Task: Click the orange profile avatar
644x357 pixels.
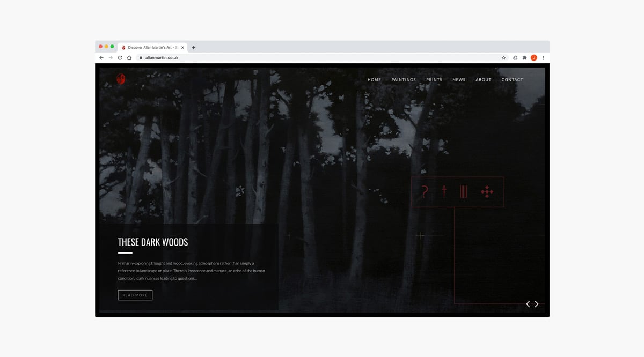Action: (x=533, y=58)
